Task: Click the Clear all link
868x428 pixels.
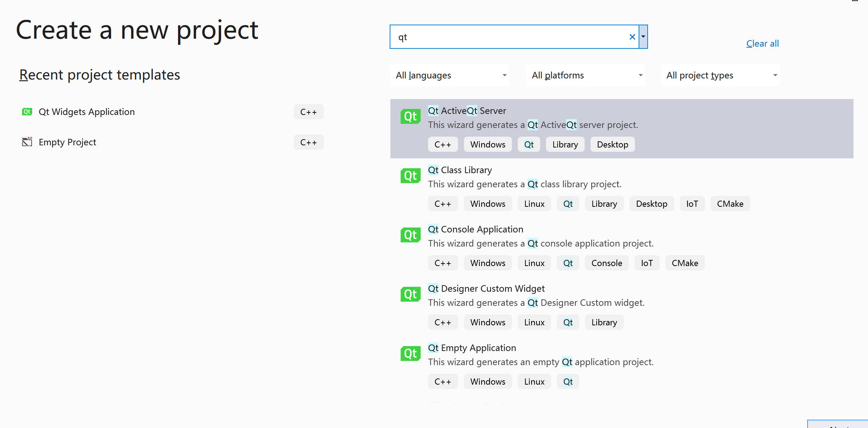Action: [x=762, y=43]
